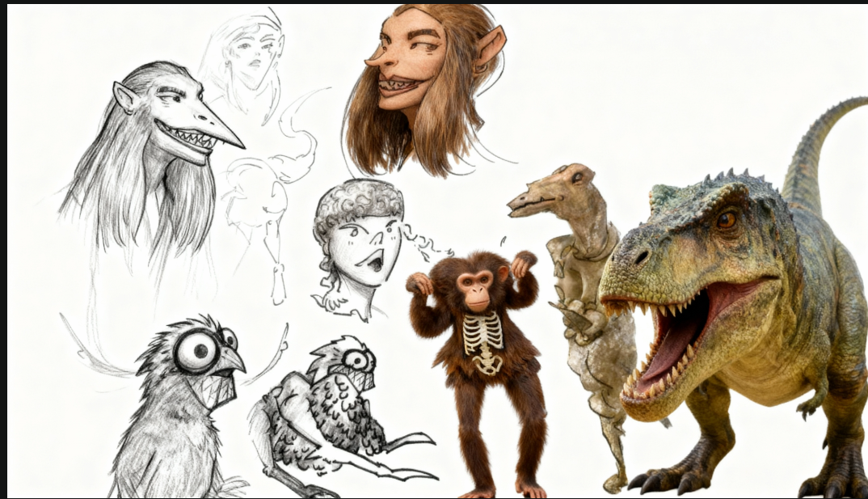Select the curly-haired head sketch
Screen dimensions: 868x499
(x=360, y=243)
